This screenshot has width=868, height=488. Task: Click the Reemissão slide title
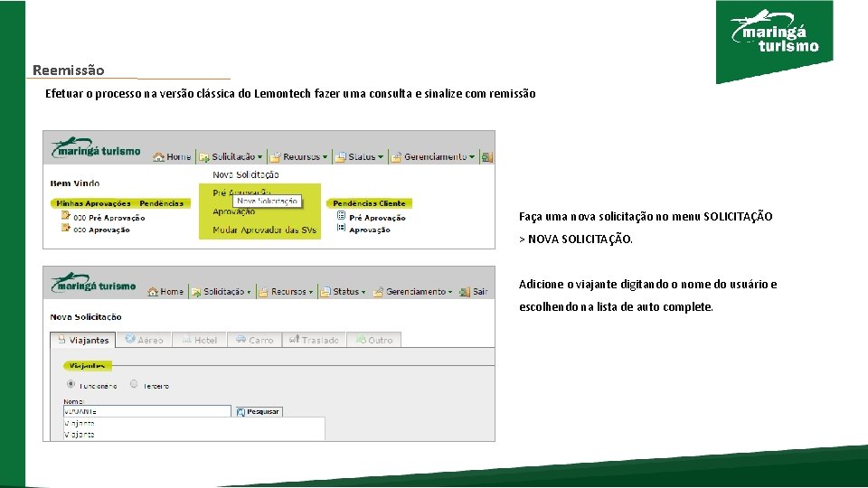coord(68,70)
